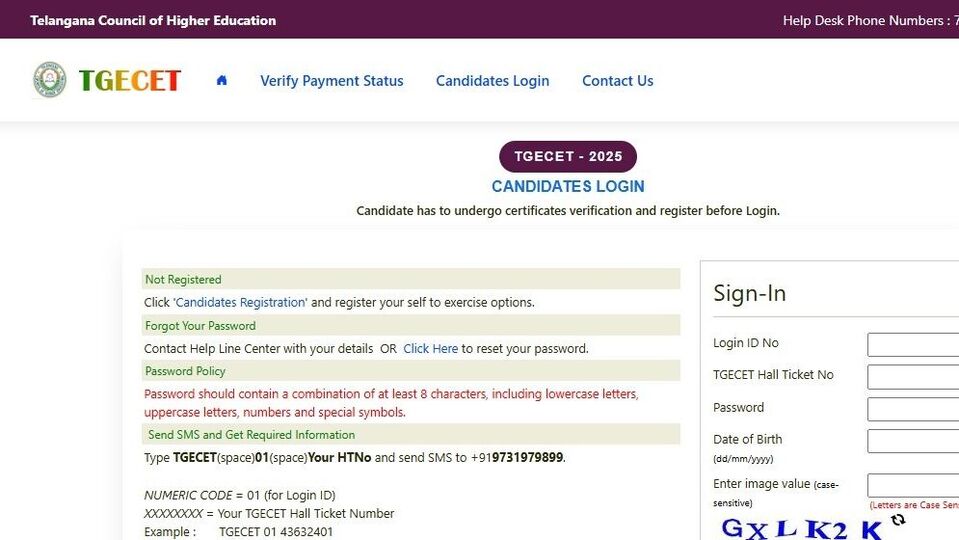Open the Candidates Login menu item
Image resolution: width=959 pixels, height=540 pixels.
click(x=492, y=81)
